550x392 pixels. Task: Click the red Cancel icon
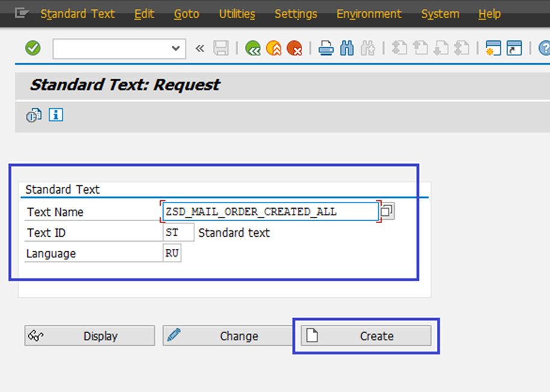pos(294,48)
